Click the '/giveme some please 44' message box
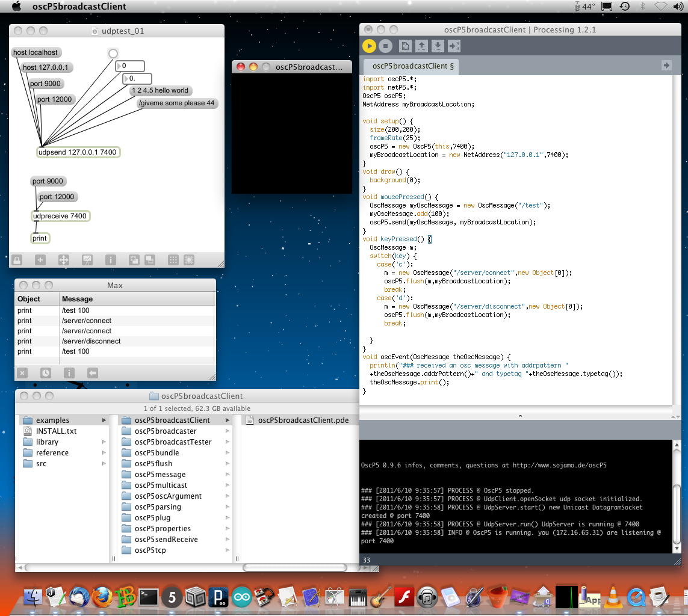 176,103
